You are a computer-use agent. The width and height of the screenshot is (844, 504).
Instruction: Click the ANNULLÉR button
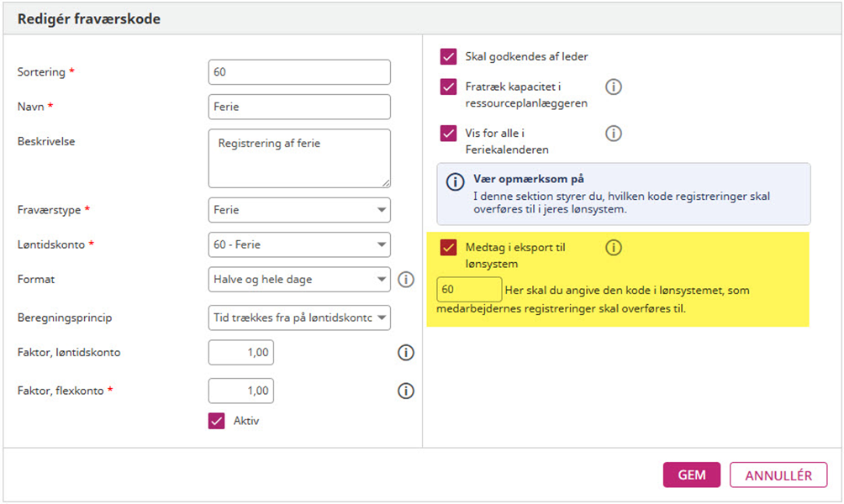pyautogui.click(x=778, y=475)
